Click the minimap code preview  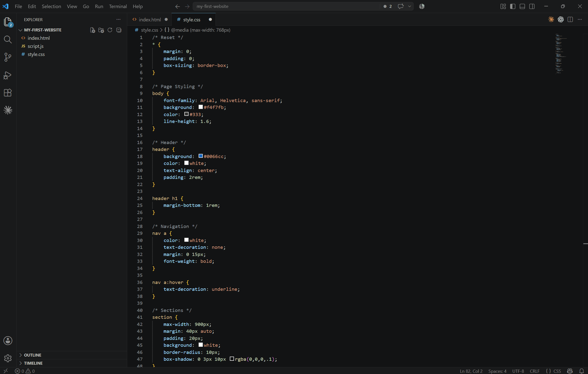coord(561,53)
